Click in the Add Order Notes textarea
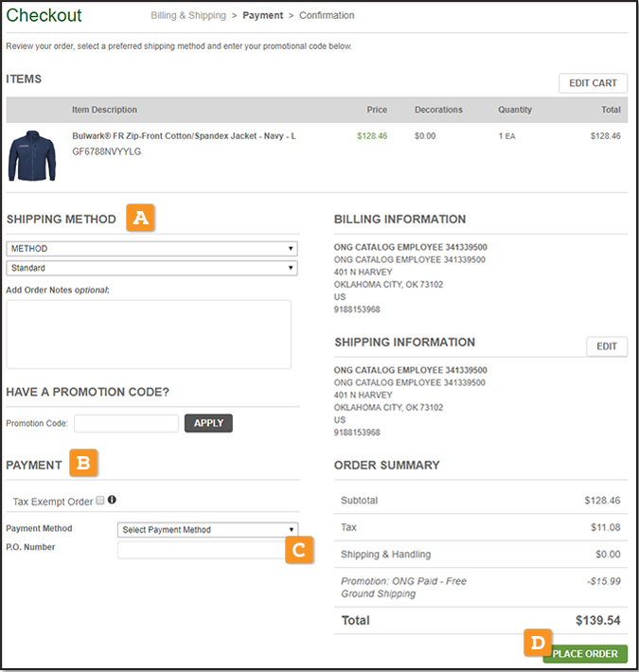639x672 pixels. point(149,334)
